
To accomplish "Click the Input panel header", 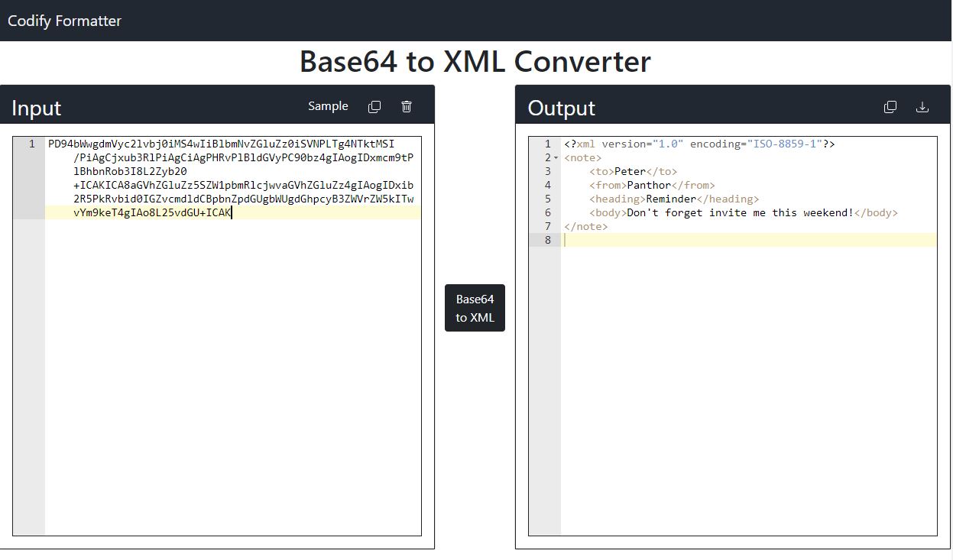I will click(x=36, y=108).
